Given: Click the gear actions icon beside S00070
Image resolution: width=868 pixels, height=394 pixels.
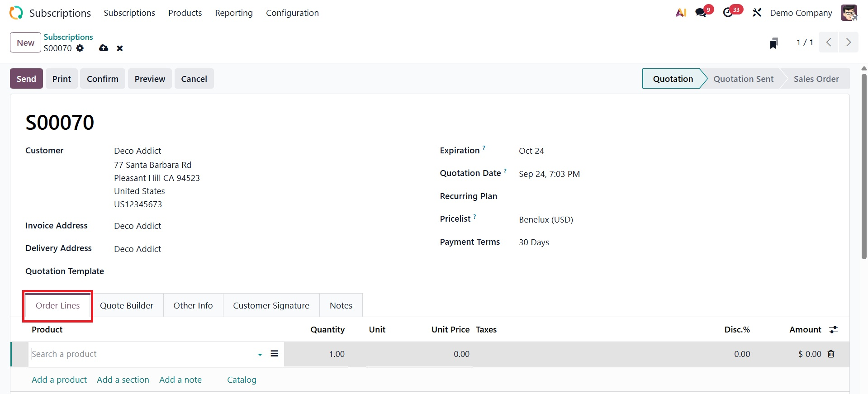Looking at the screenshot, I should point(80,48).
